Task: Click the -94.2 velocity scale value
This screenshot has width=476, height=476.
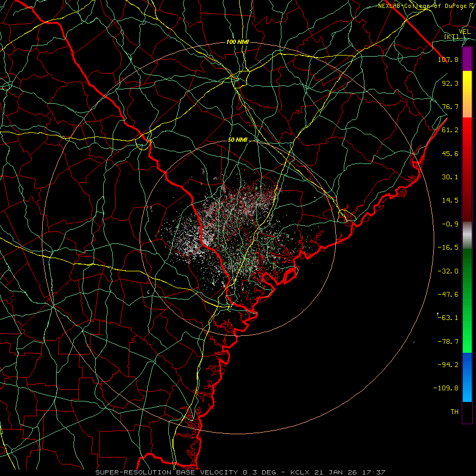Action: coord(448,364)
